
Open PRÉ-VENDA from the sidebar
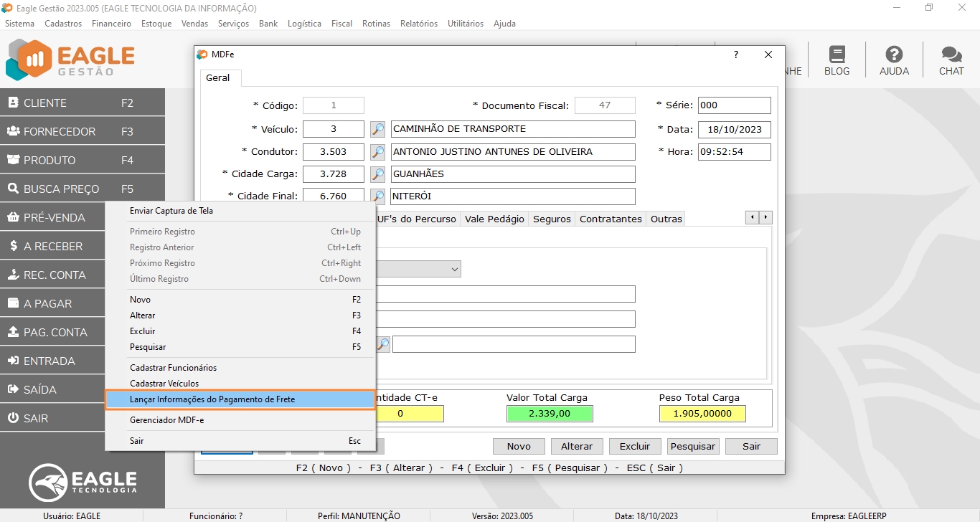pos(52,217)
